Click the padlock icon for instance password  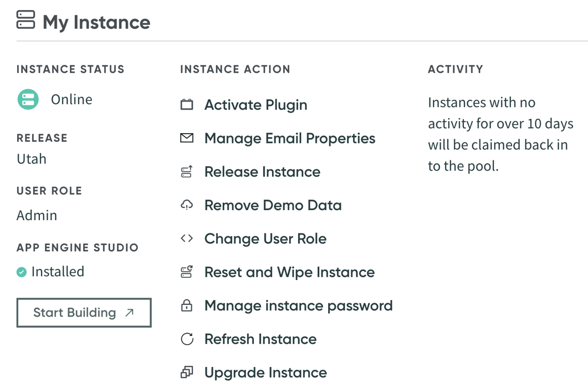[x=187, y=306]
